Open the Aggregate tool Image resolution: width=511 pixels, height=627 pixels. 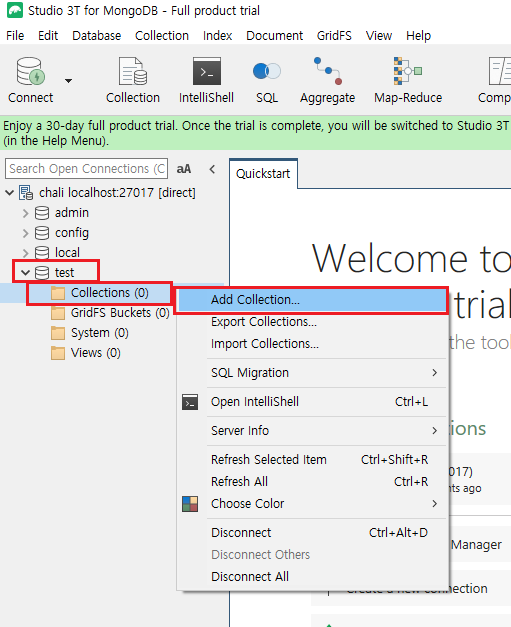[x=327, y=80]
